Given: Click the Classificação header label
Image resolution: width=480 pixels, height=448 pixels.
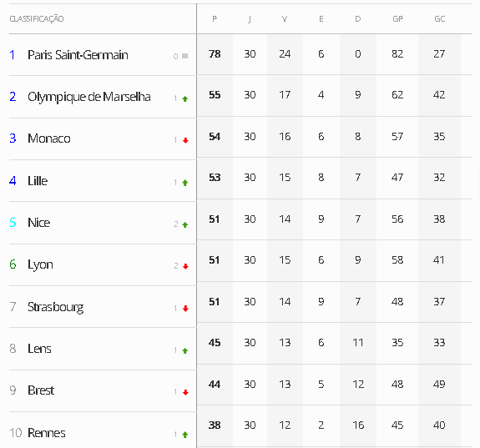Looking at the screenshot, I should click(37, 19).
